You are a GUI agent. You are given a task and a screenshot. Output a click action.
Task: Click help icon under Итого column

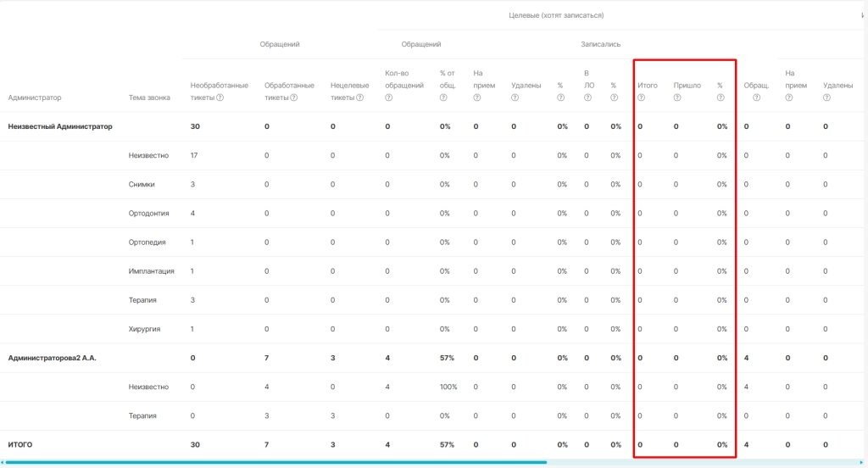tap(641, 97)
